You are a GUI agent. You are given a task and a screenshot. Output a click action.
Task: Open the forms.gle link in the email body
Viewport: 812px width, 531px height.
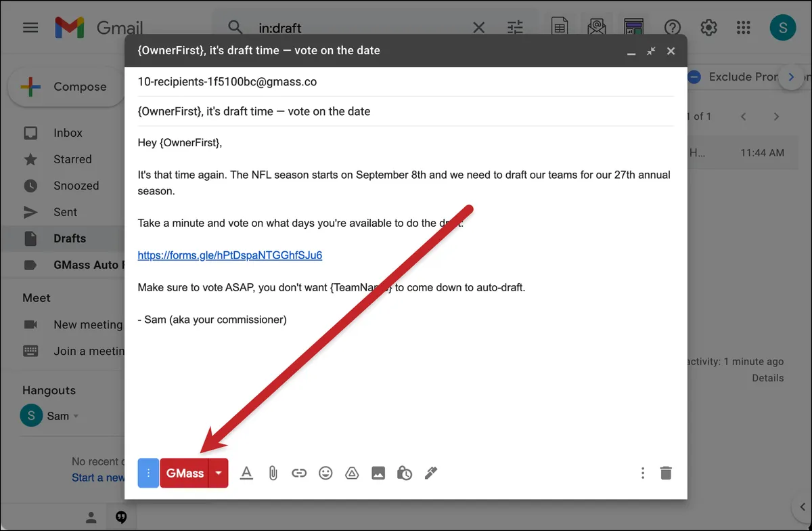tap(229, 255)
